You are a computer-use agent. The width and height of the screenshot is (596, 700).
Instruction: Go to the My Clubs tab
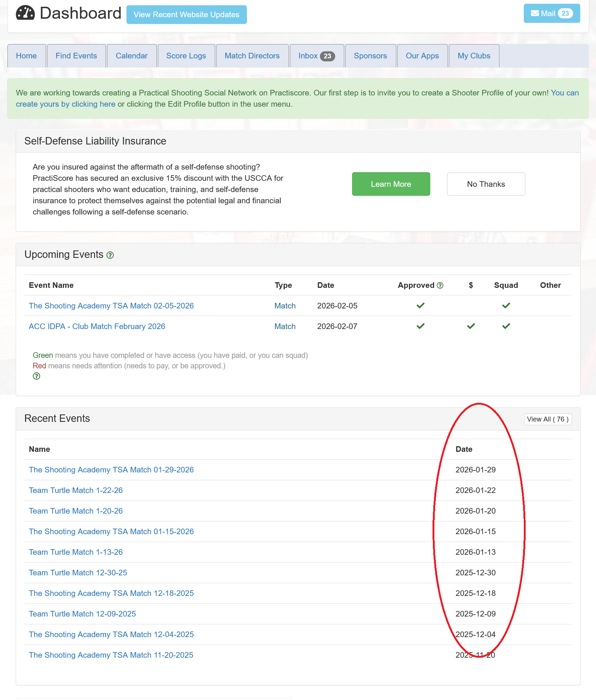pos(474,56)
